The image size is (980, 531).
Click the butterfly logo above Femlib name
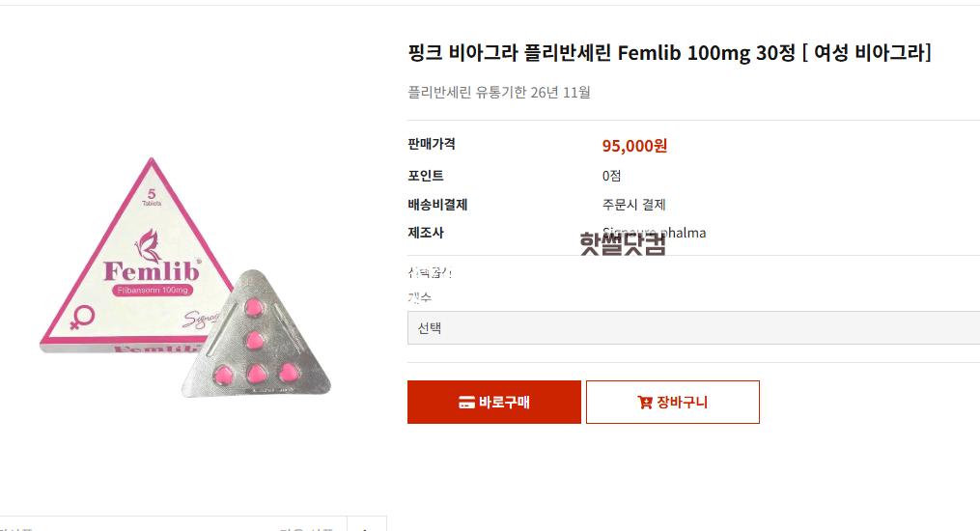pyautogui.click(x=150, y=245)
